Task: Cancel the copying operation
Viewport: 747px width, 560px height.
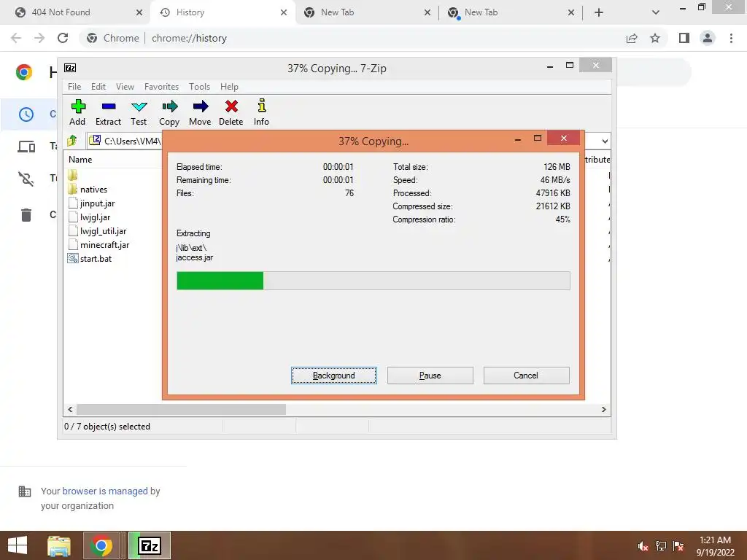Action: click(x=527, y=376)
